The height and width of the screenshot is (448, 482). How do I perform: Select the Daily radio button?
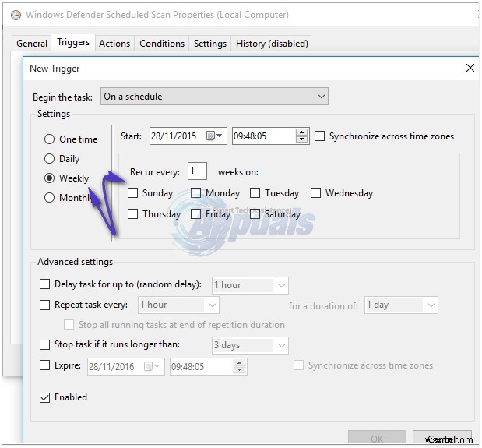coord(49,159)
